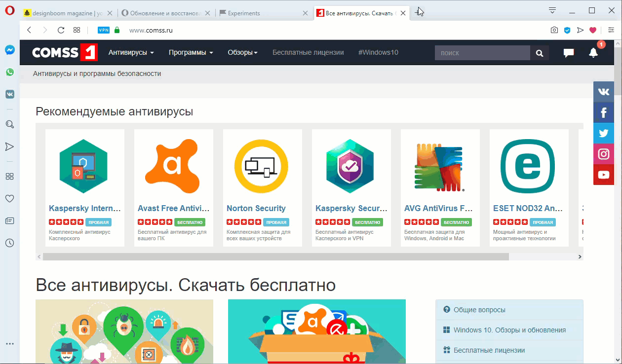The height and width of the screenshot is (364, 622).
Task: Open the tab menu in title bar
Action: [x=552, y=10]
